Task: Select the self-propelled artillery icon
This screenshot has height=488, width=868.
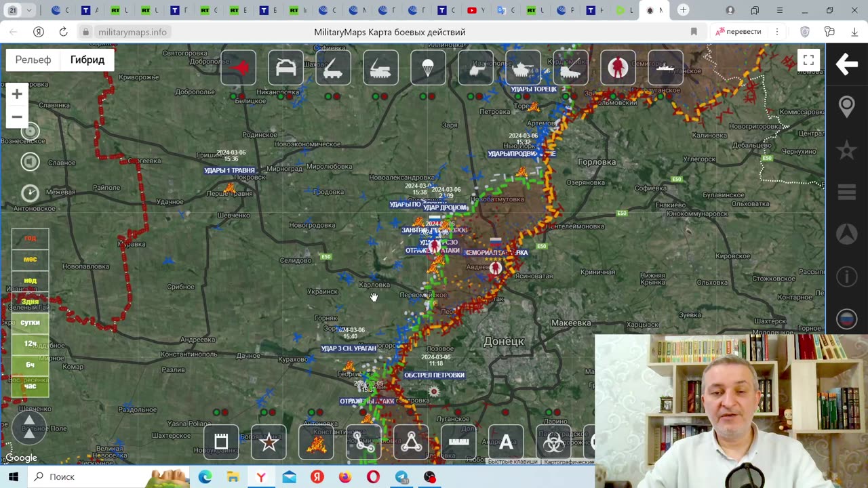Action: [x=570, y=68]
